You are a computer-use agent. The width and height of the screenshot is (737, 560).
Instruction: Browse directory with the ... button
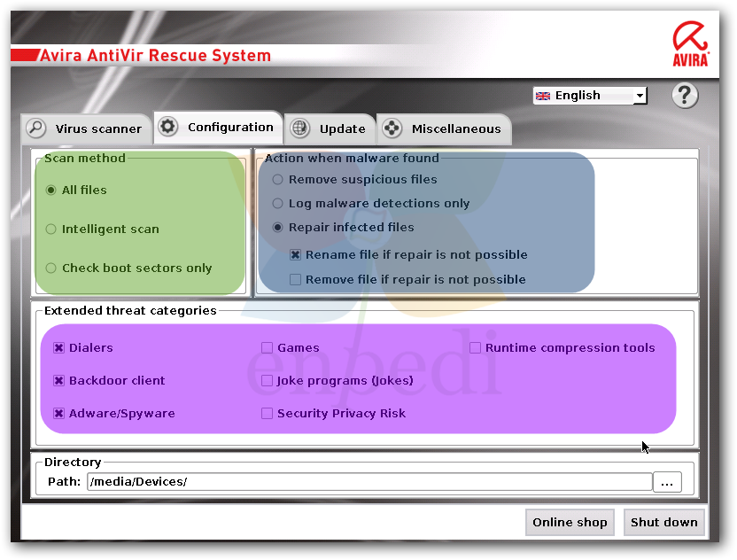point(667,482)
